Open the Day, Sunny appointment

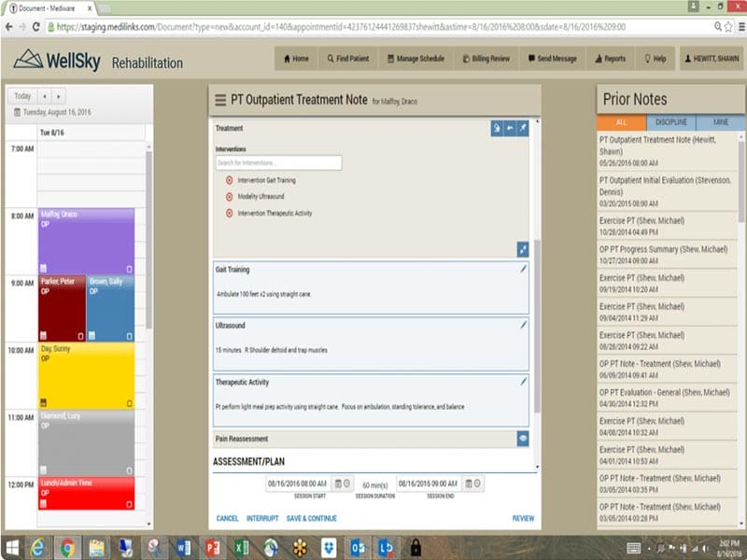coord(86,376)
